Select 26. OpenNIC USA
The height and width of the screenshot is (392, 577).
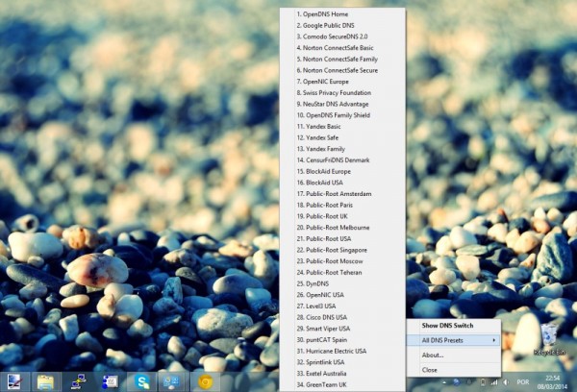342,295
